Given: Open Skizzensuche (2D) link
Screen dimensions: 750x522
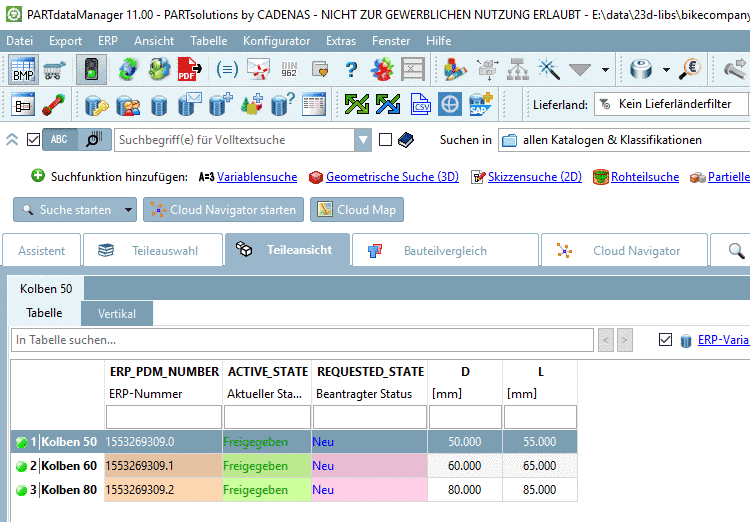Looking at the screenshot, I should point(535,177).
